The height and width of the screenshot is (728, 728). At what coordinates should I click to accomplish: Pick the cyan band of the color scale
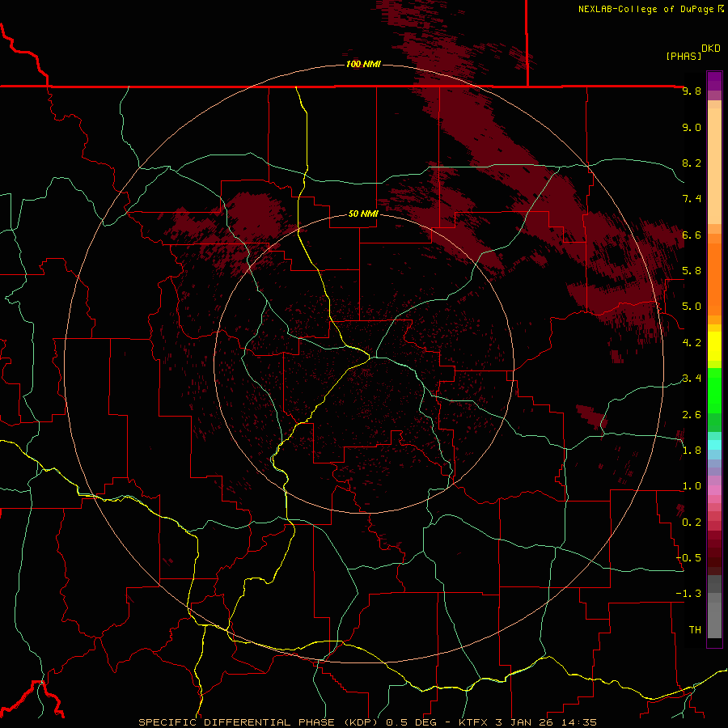pos(714,445)
